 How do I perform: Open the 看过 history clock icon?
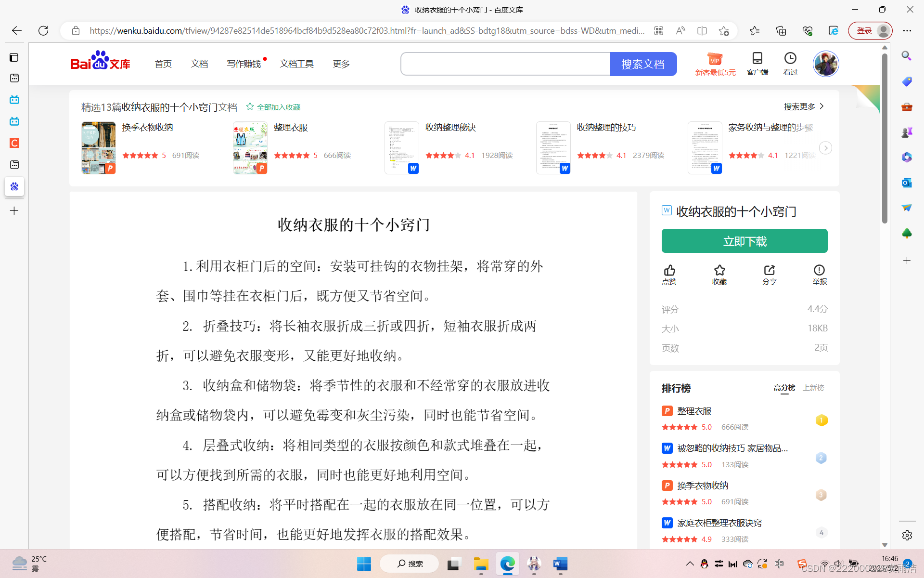click(790, 58)
